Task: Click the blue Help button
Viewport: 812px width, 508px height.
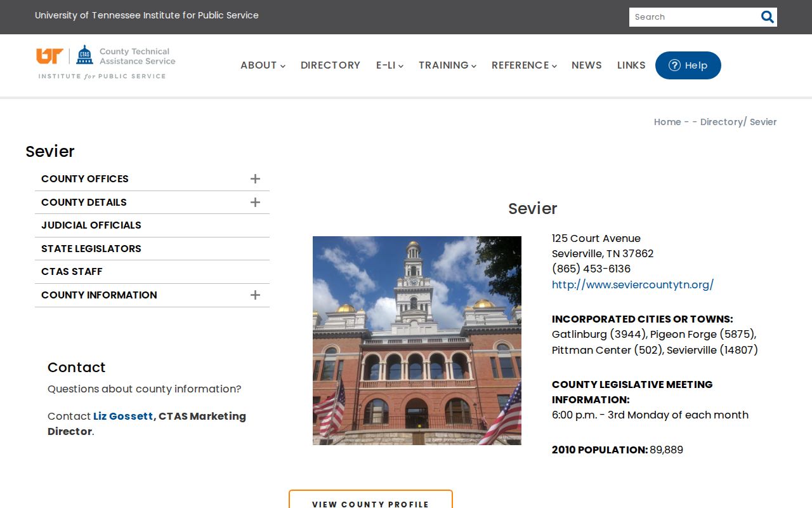Action: [688, 65]
